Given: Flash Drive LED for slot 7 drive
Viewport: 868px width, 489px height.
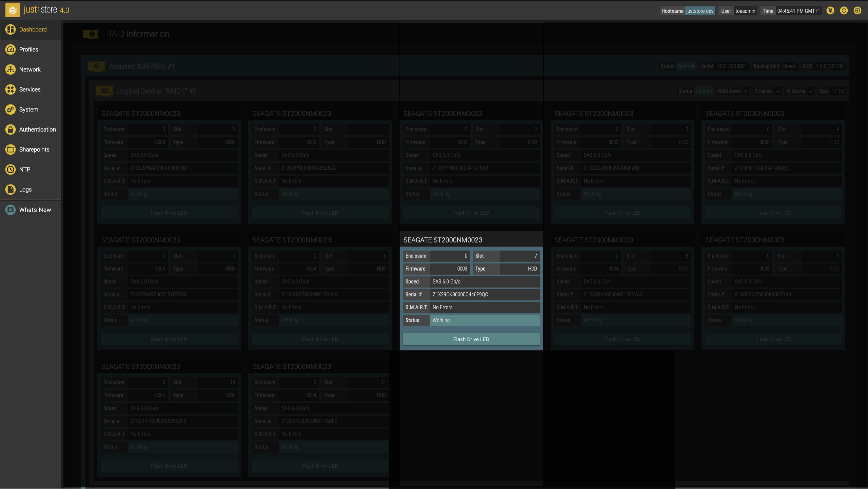Looking at the screenshot, I should coord(471,339).
